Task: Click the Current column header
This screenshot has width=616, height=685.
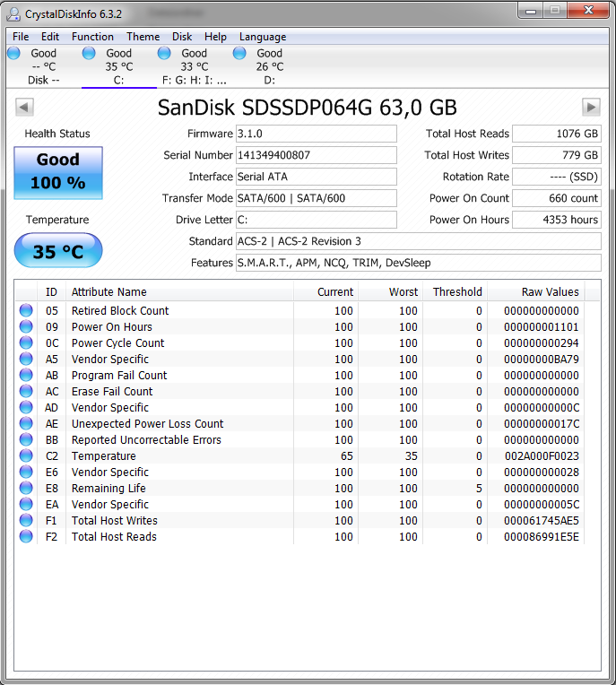Action: click(325, 291)
